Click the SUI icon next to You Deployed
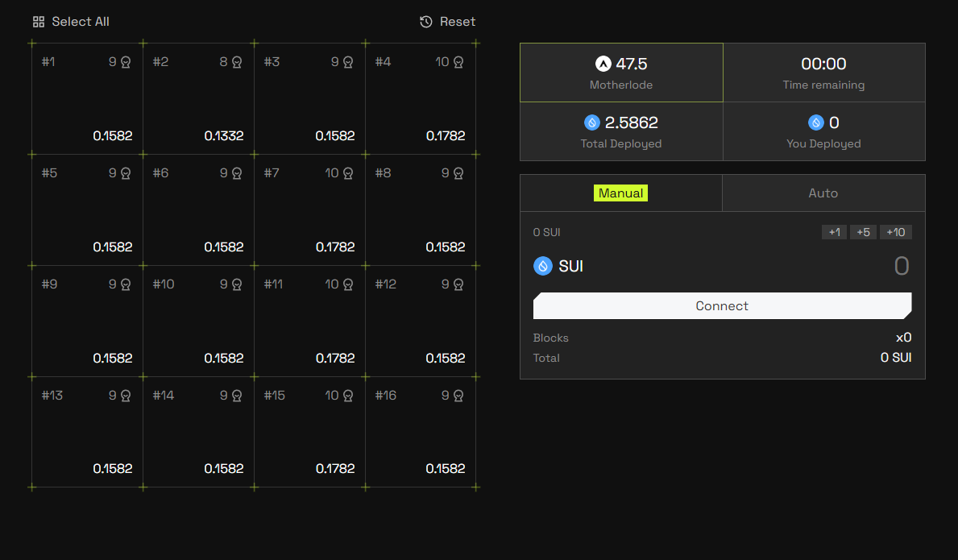Image resolution: width=958 pixels, height=560 pixels. click(816, 122)
